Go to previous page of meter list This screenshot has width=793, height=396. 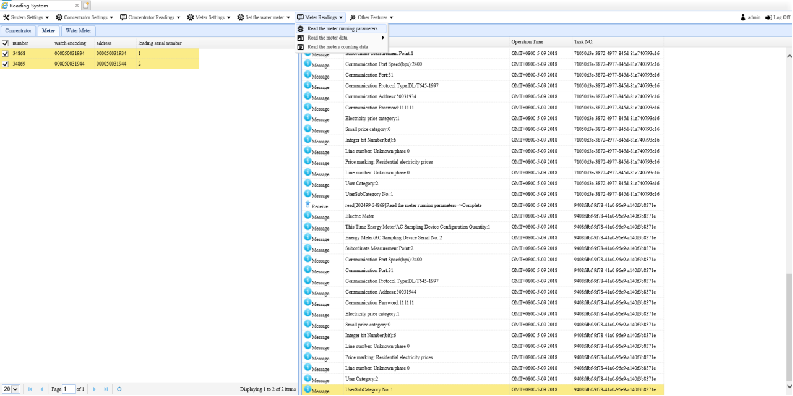[41, 389]
